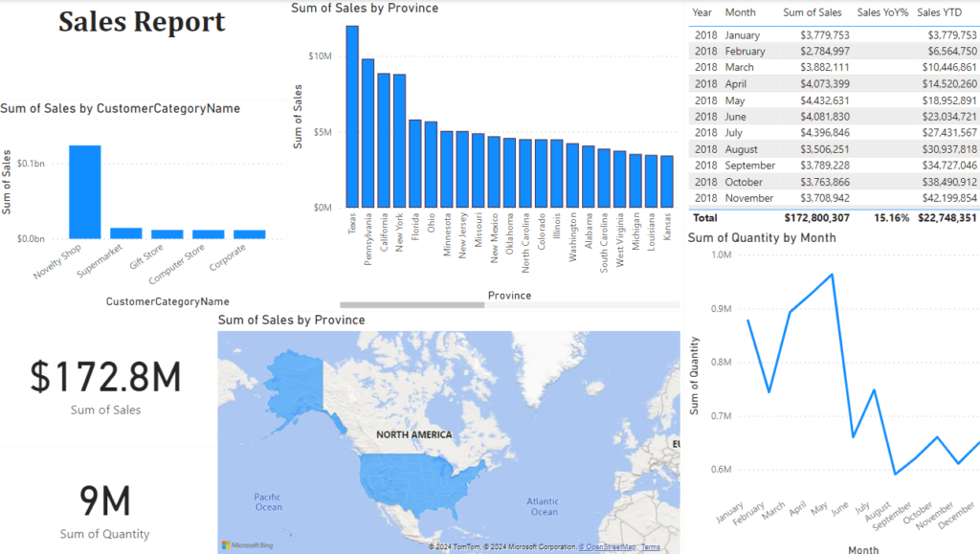Select May sales value $4,432,631

(825, 100)
